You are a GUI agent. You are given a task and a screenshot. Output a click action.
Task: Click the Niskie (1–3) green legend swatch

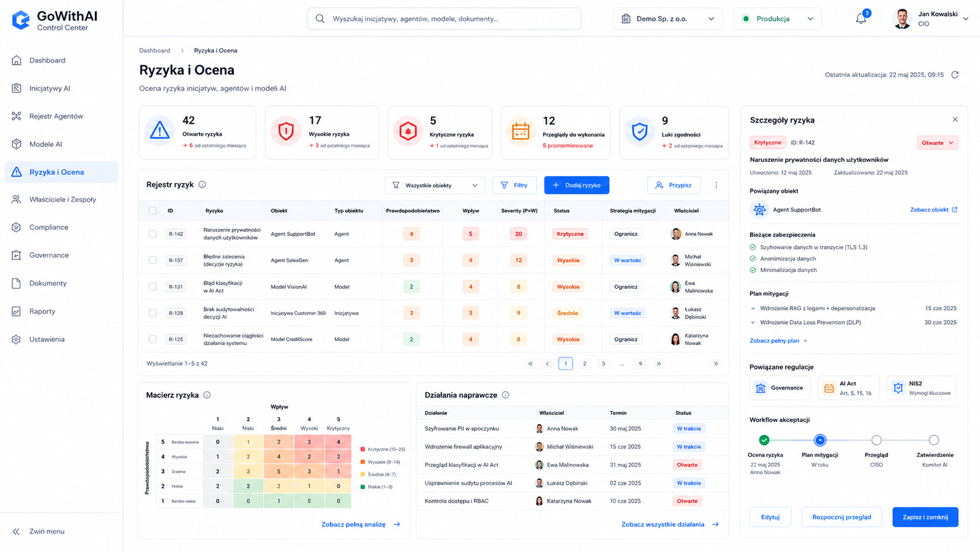click(363, 487)
